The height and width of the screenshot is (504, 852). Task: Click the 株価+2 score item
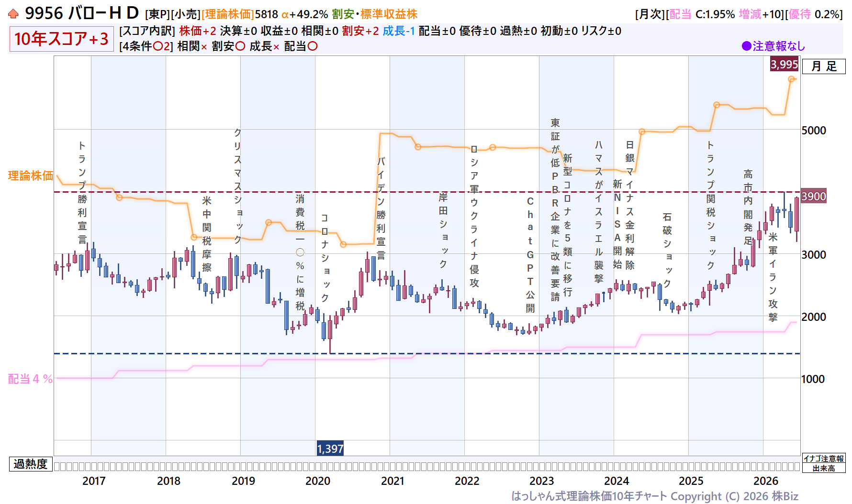pyautogui.click(x=198, y=31)
